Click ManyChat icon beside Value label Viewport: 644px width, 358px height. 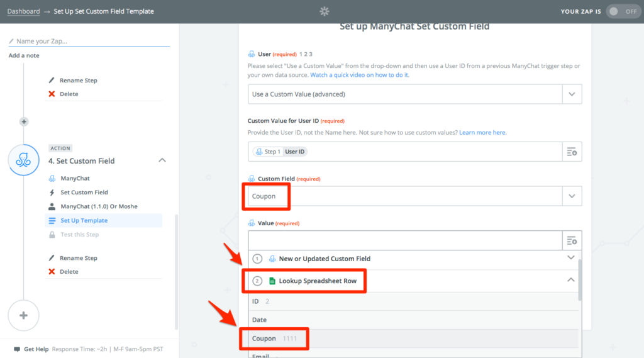coord(252,223)
